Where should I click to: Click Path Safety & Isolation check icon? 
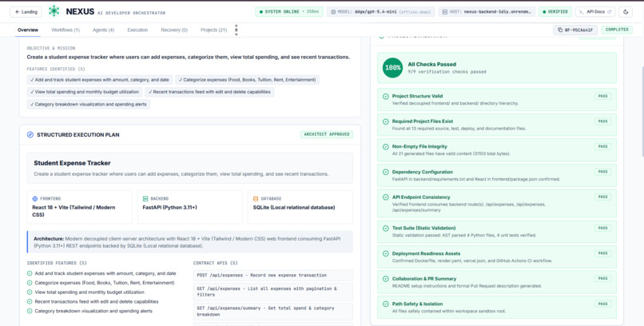[386, 304]
